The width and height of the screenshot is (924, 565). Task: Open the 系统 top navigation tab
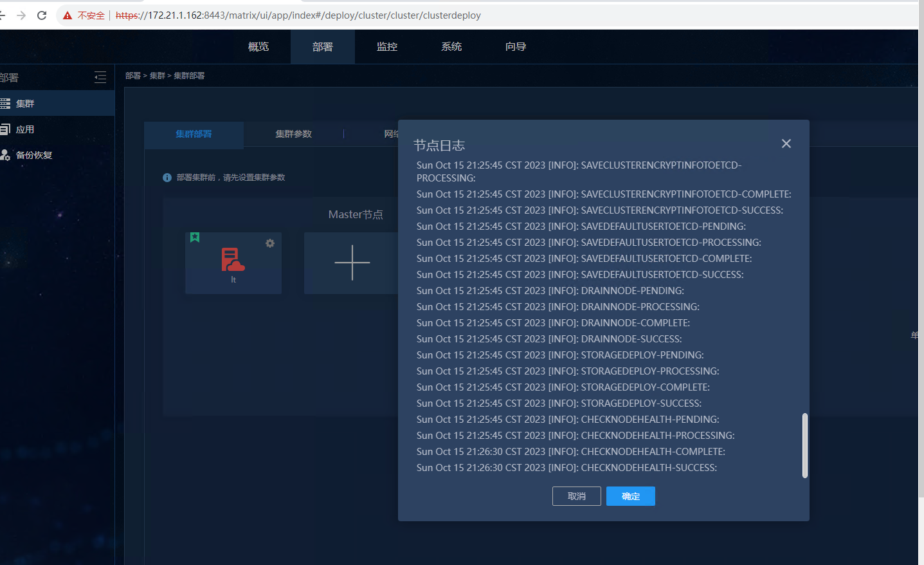click(x=451, y=47)
